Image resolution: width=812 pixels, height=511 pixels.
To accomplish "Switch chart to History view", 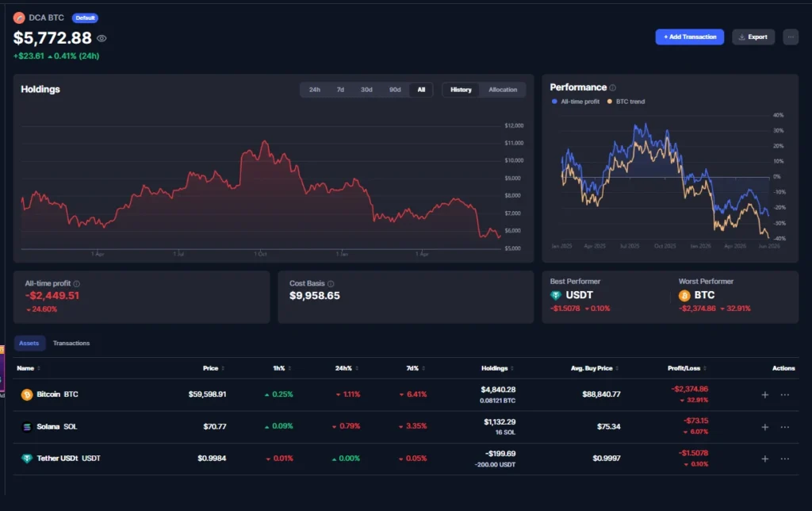I will [461, 90].
